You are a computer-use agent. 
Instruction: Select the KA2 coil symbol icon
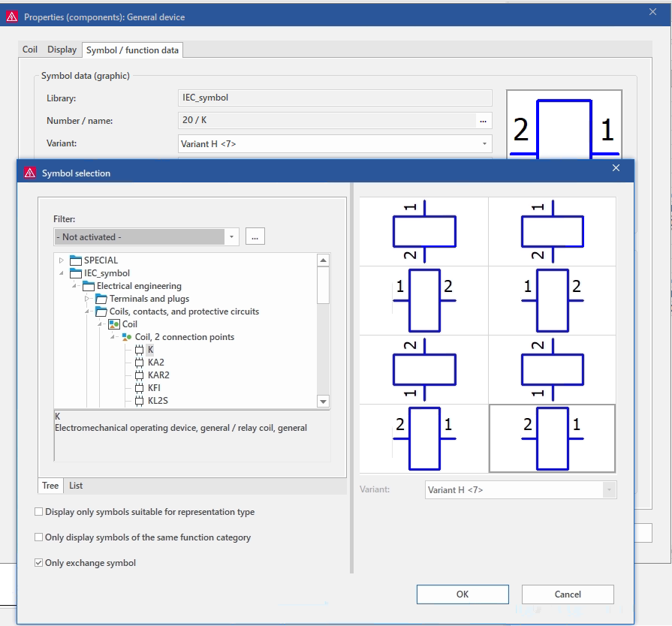[139, 363]
